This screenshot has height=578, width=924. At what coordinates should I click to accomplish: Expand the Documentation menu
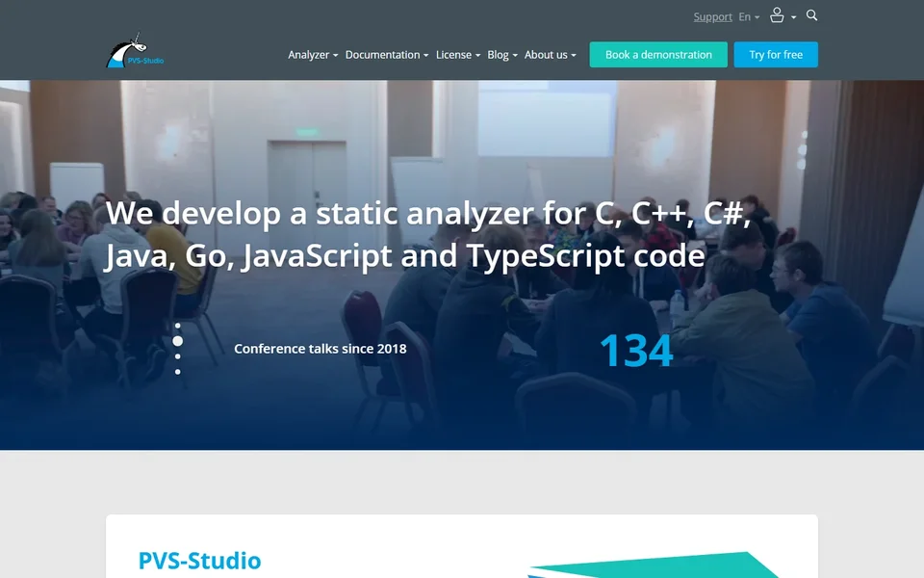(387, 55)
